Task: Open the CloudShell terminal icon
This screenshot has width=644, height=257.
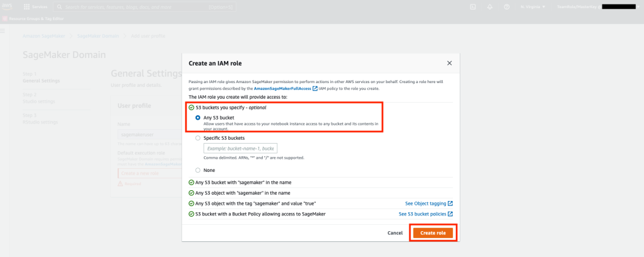Action: click(x=473, y=7)
